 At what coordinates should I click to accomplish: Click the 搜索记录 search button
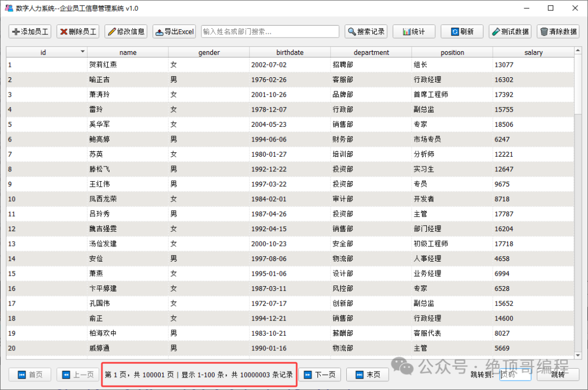click(366, 32)
